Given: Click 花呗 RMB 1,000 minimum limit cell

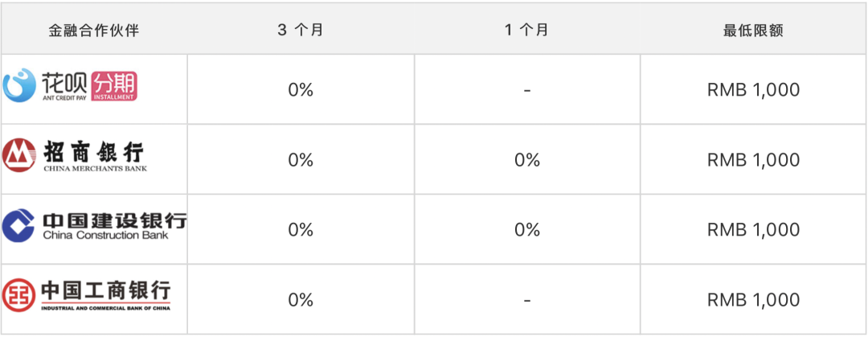Looking at the screenshot, I should point(753,90).
